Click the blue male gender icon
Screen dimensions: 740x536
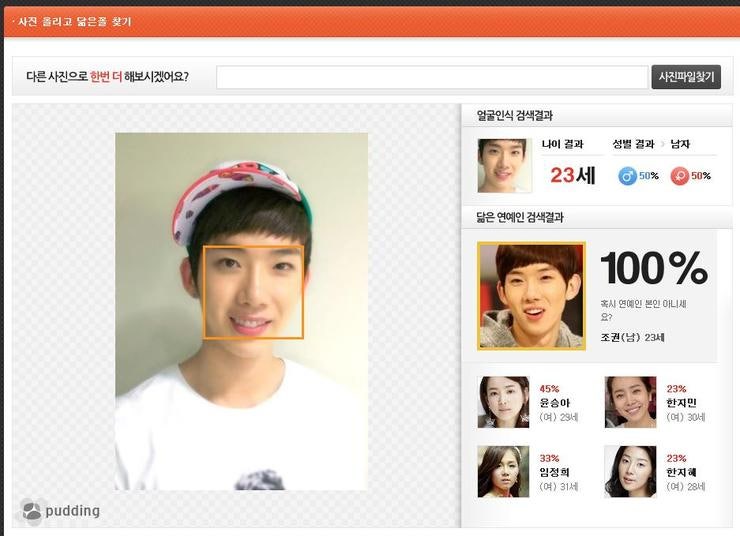628,176
